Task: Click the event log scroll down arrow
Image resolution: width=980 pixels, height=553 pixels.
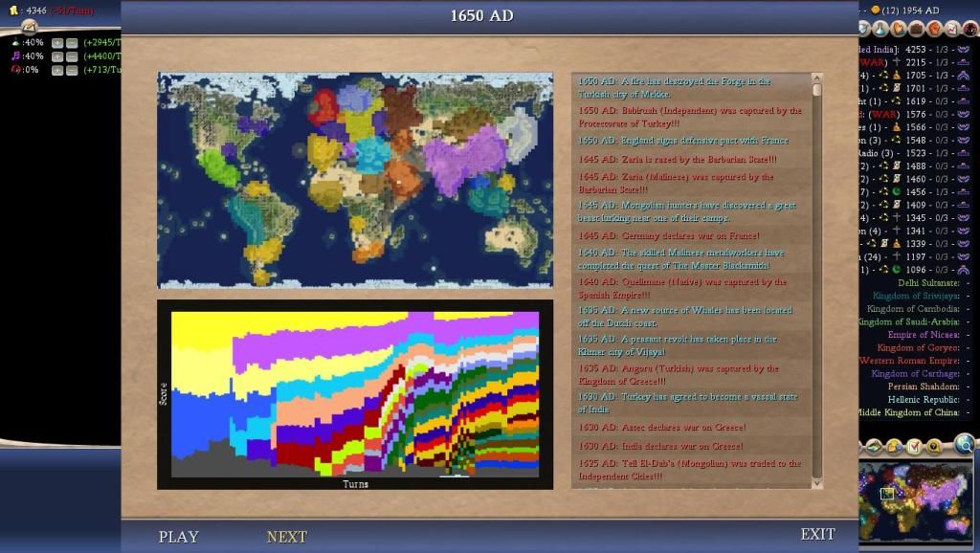Action: click(816, 484)
